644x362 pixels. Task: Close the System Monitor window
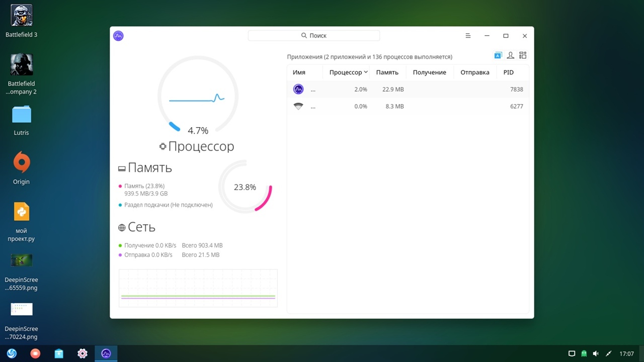point(525,36)
